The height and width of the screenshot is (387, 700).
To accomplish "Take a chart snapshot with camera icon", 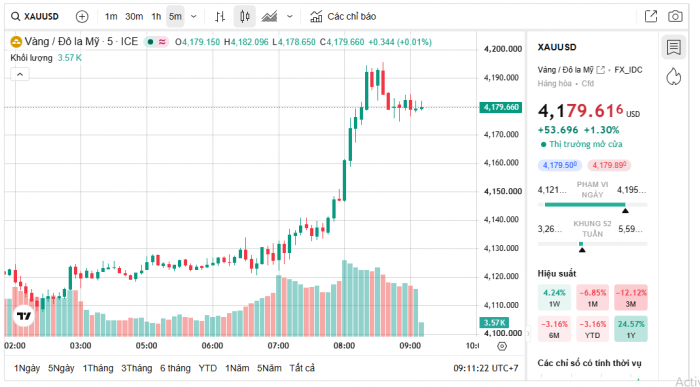I will coord(675,17).
